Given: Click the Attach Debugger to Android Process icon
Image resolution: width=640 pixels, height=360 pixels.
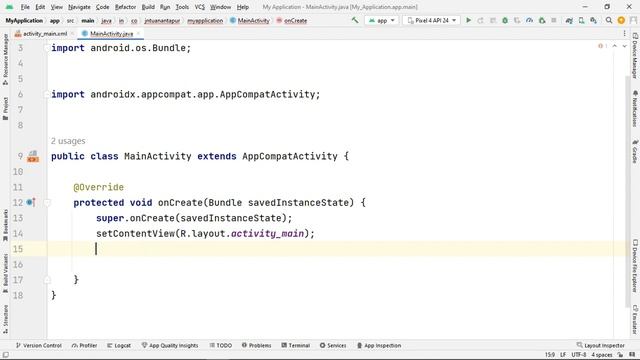Looking at the screenshot, I should (x=542, y=20).
